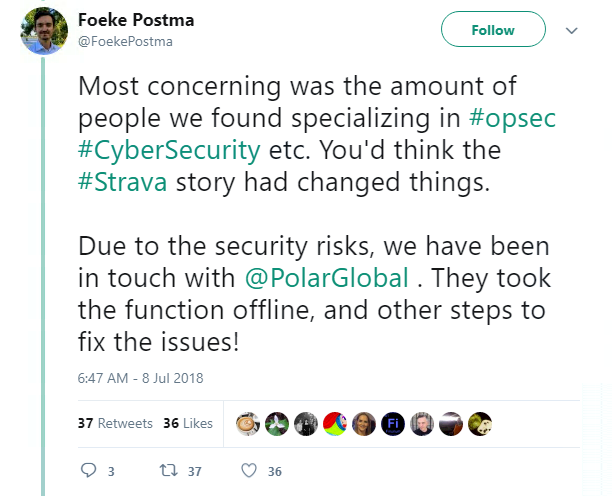Click the retweet arrows icon
612x496 pixels.
point(169,470)
